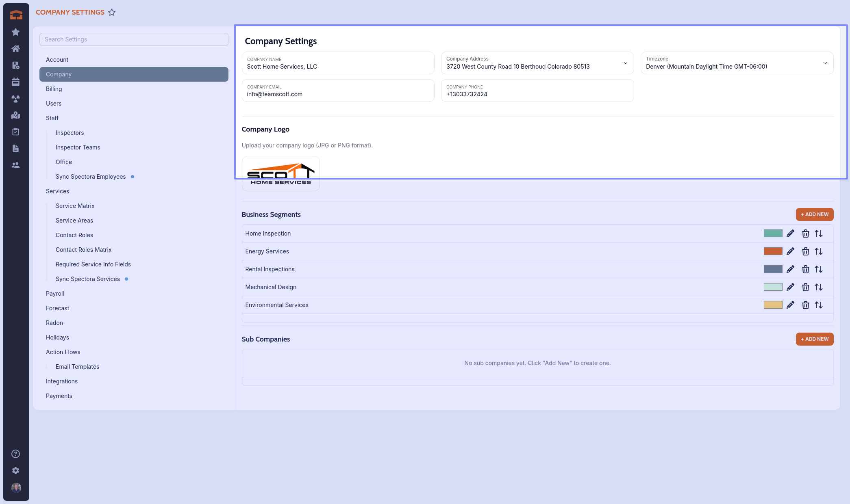This screenshot has height=504, width=850.
Task: Select Billing in the settings menu
Action: click(54, 89)
